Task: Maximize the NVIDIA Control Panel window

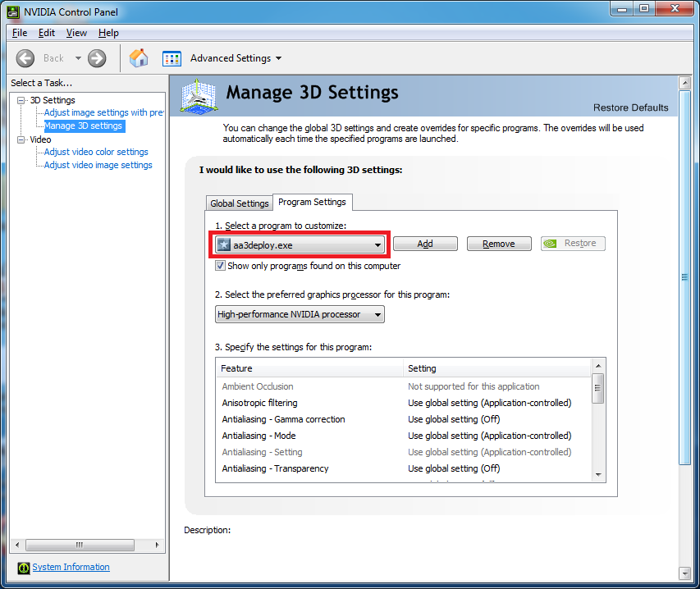Action: [x=643, y=9]
